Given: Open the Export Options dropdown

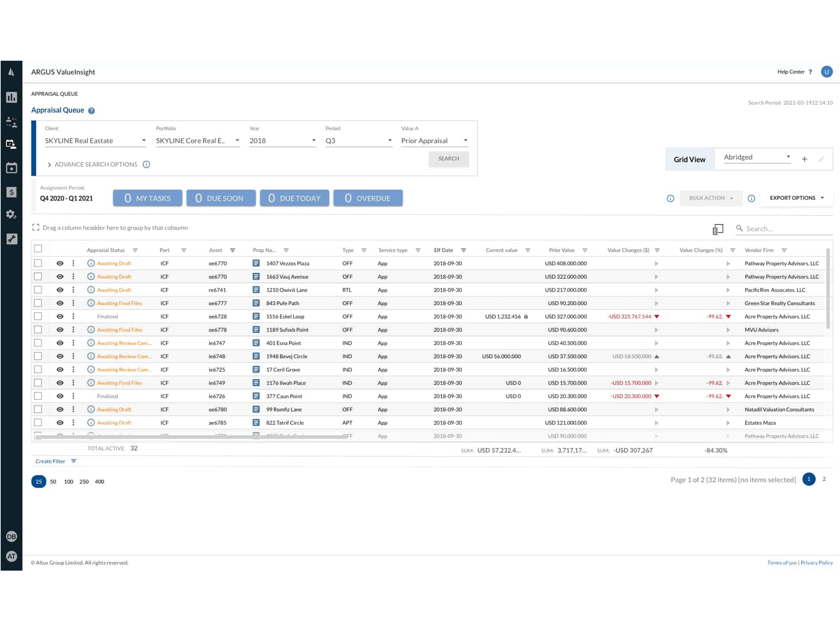Looking at the screenshot, I should 797,198.
